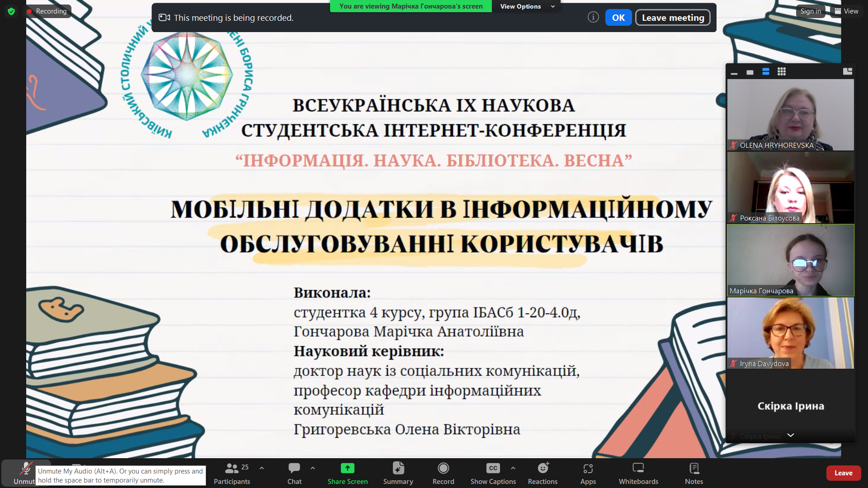Image resolution: width=868 pixels, height=488 pixels.
Task: Click the Leave meeting button in banner
Action: (x=673, y=18)
